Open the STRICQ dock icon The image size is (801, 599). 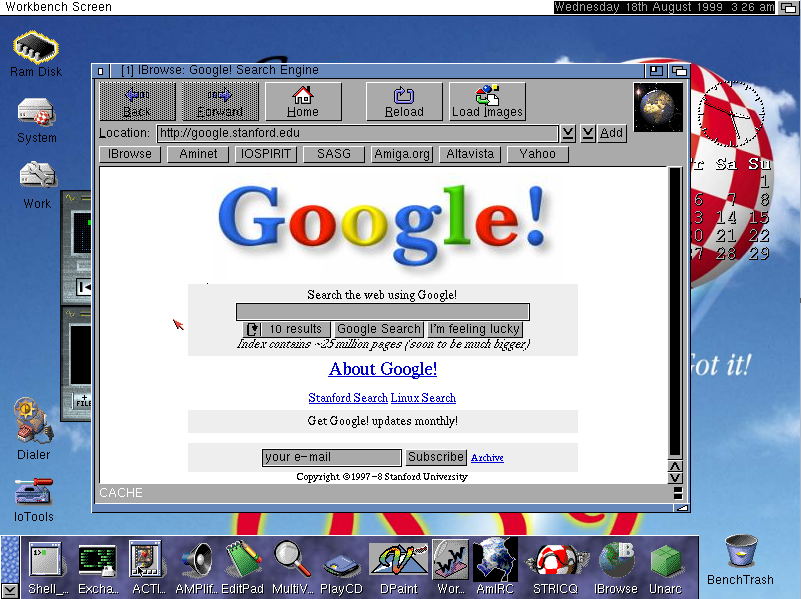555,568
